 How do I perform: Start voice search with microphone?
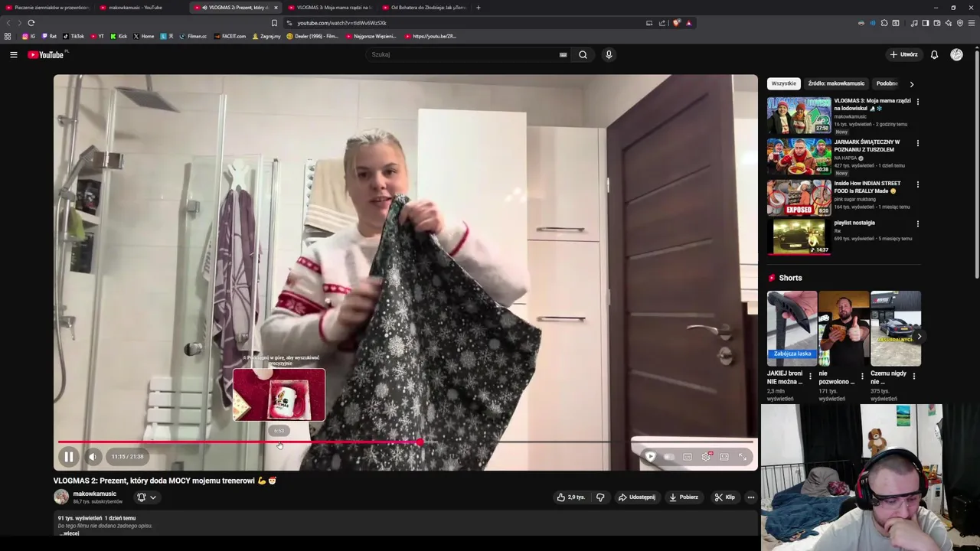(609, 54)
